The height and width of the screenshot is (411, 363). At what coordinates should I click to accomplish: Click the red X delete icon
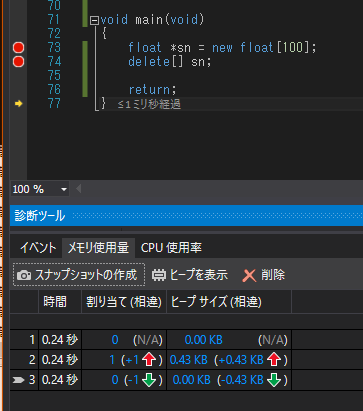pyautogui.click(x=249, y=276)
